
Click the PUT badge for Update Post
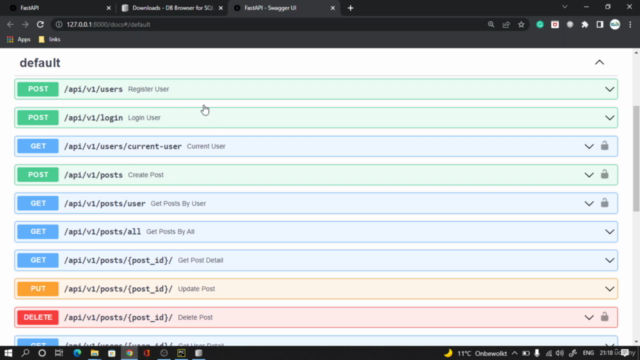[38, 289]
